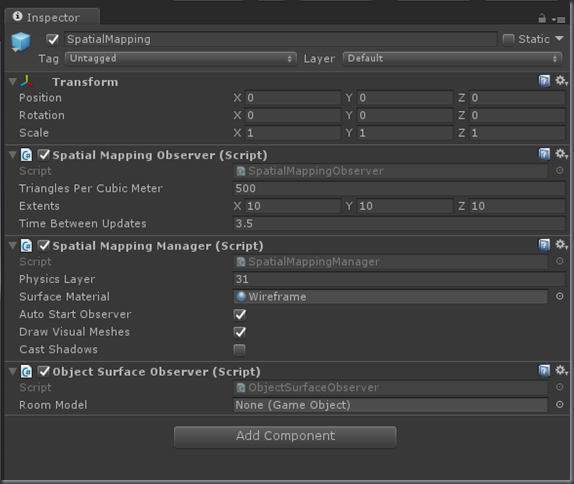Collapse the Spatial Mapping Manager foldout
Image resolution: width=574 pixels, height=484 pixels.
coord(12,245)
